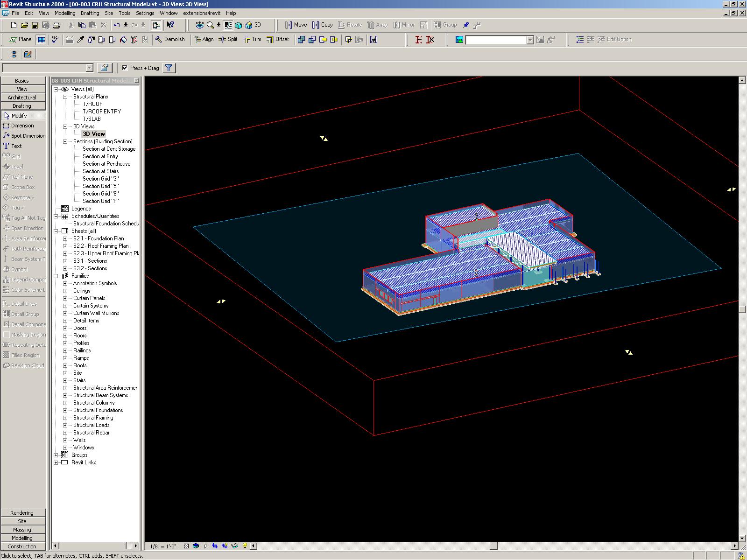Click the Filter selection funnel icon
This screenshot has width=747, height=560.
169,68
